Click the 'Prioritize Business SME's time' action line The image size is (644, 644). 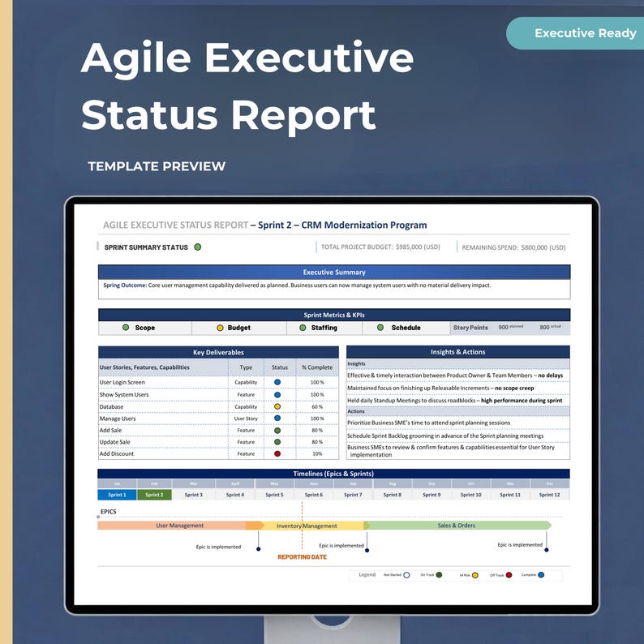click(x=429, y=423)
